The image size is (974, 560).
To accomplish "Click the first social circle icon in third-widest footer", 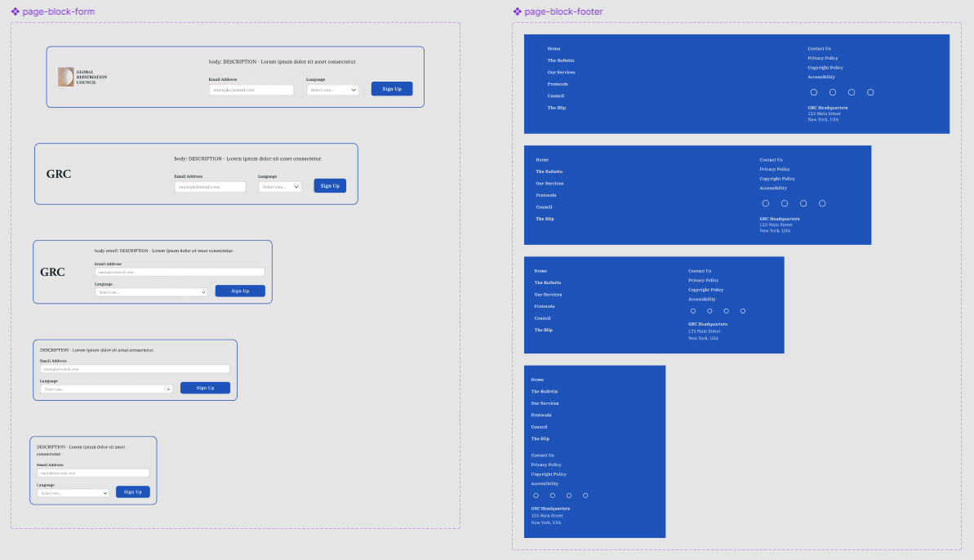I will click(x=693, y=311).
